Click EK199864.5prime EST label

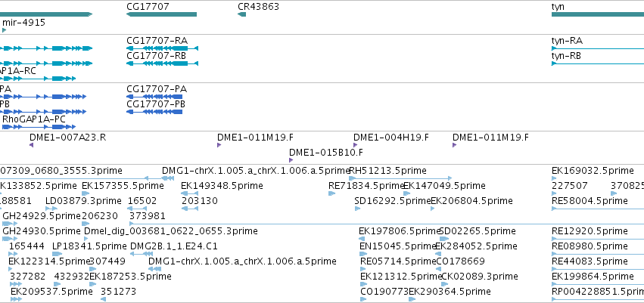pyautogui.click(x=593, y=277)
